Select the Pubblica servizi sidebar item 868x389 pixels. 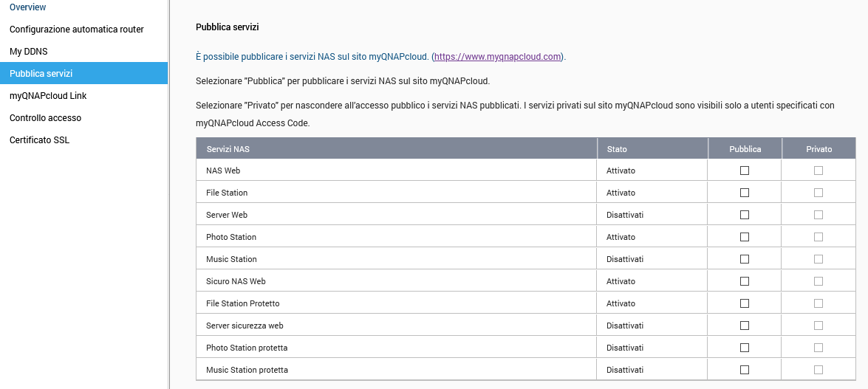click(41, 74)
